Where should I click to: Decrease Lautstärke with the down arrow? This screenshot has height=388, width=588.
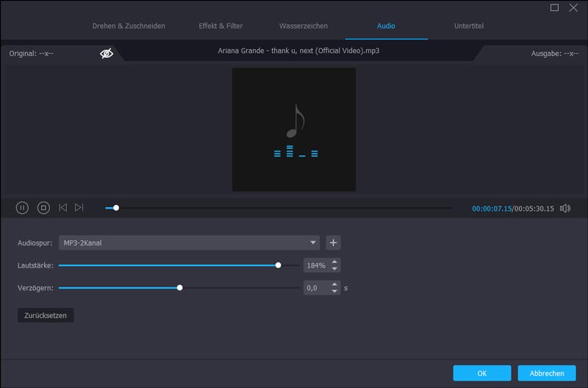coord(334,269)
